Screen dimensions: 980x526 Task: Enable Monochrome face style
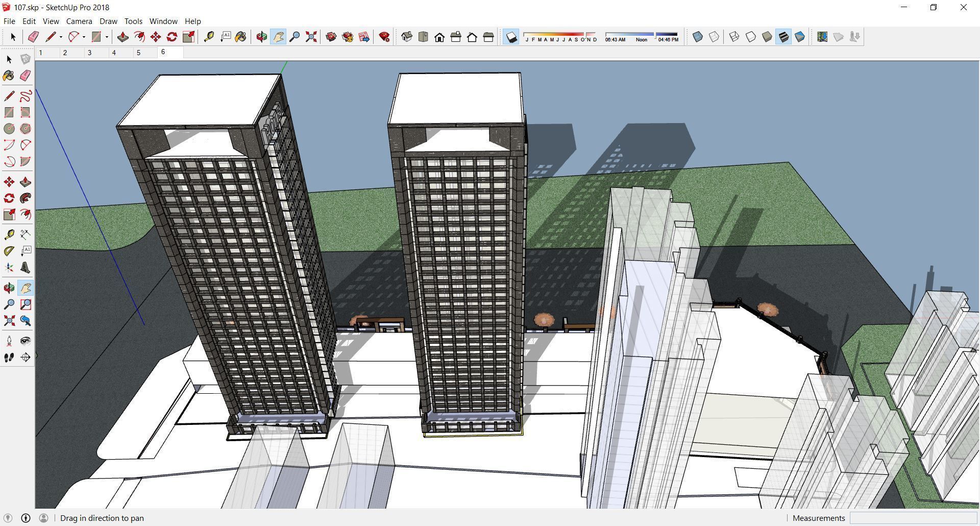tap(800, 37)
